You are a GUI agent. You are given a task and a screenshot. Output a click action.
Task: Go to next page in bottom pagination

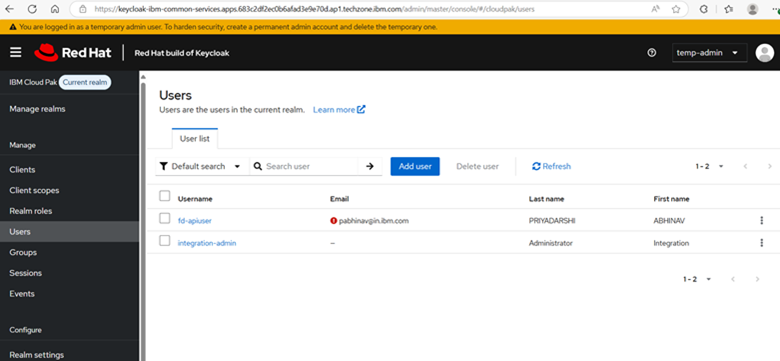pyautogui.click(x=757, y=279)
